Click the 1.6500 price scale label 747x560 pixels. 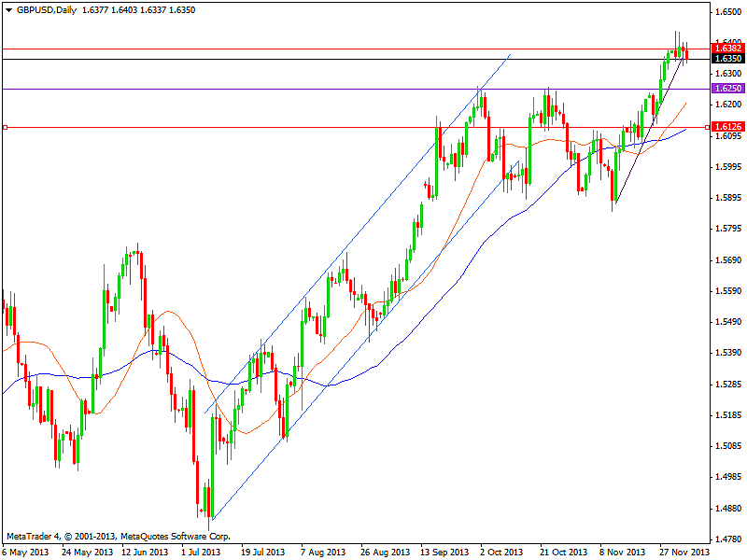728,12
